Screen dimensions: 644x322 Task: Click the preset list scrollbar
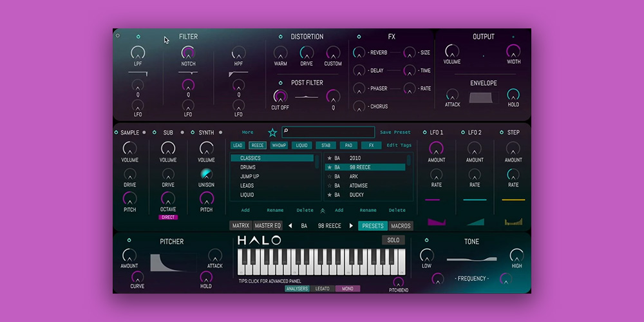(x=409, y=160)
